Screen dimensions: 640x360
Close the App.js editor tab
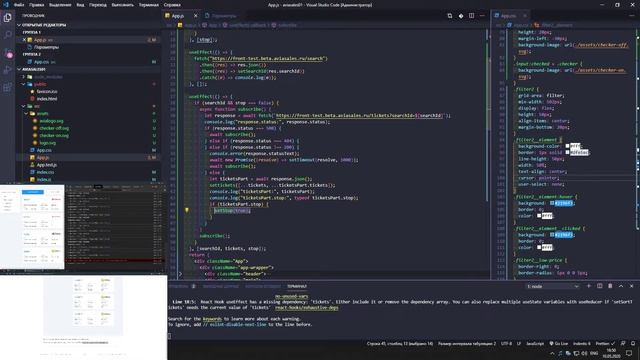coord(196,16)
